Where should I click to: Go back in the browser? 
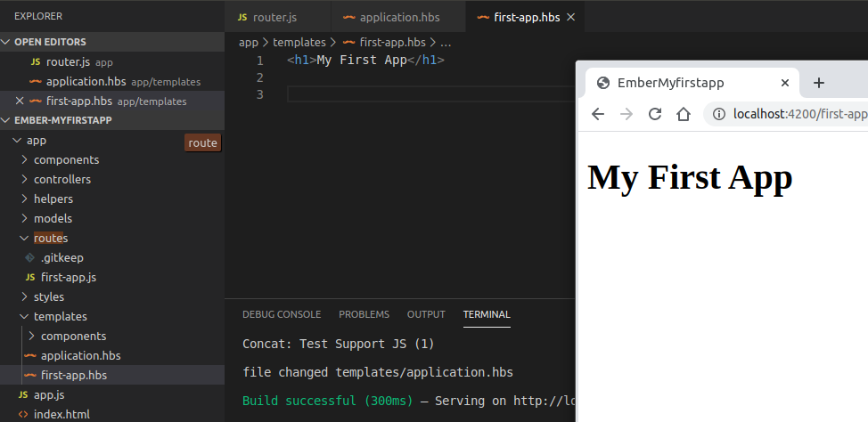tap(598, 114)
